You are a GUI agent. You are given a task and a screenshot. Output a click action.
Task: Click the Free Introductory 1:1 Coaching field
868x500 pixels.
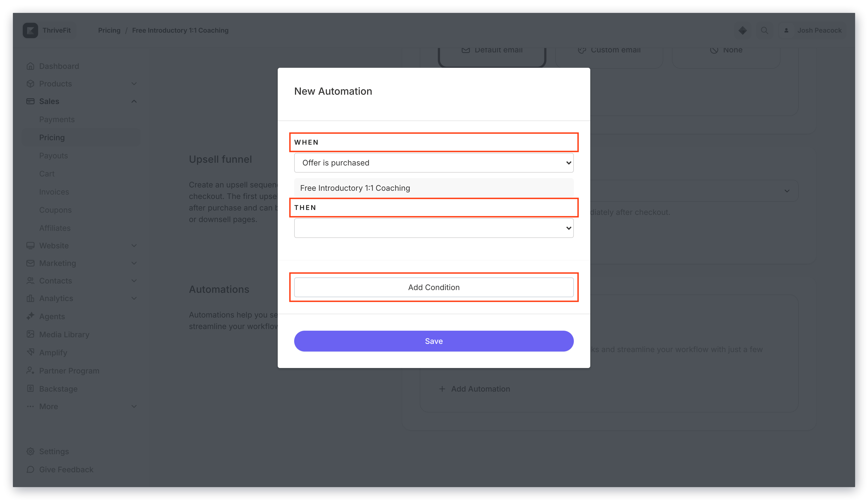click(434, 188)
